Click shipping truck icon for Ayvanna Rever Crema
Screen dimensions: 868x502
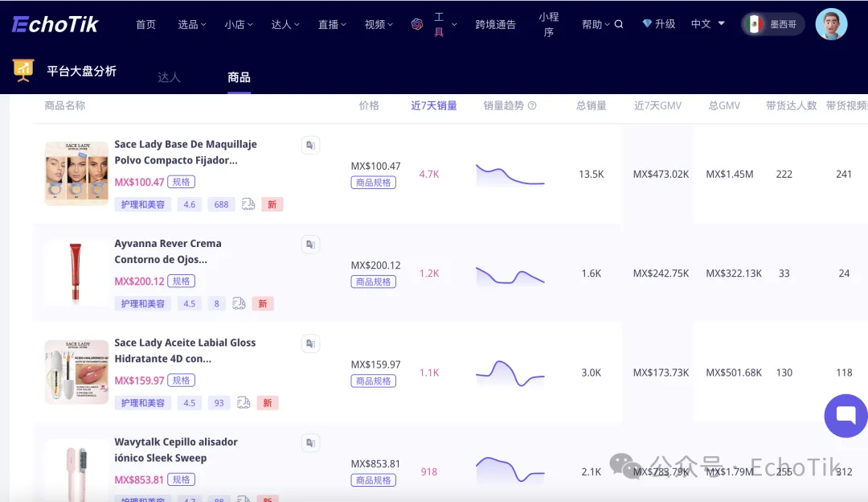coord(239,303)
